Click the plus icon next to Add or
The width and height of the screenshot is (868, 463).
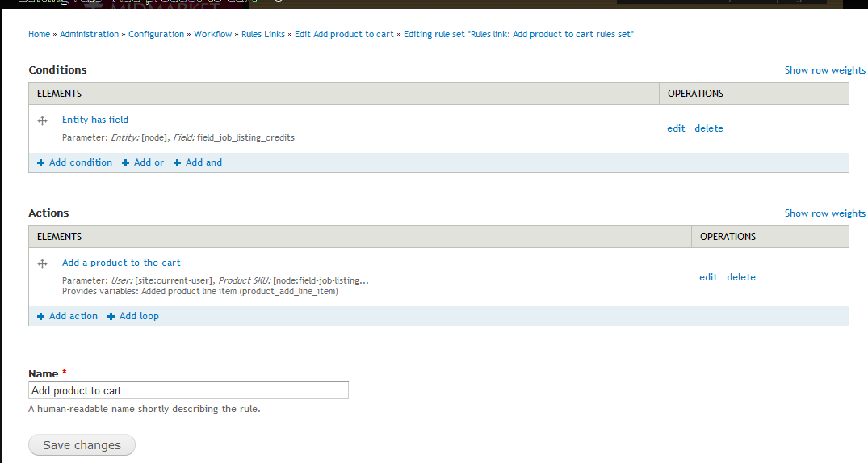point(125,163)
